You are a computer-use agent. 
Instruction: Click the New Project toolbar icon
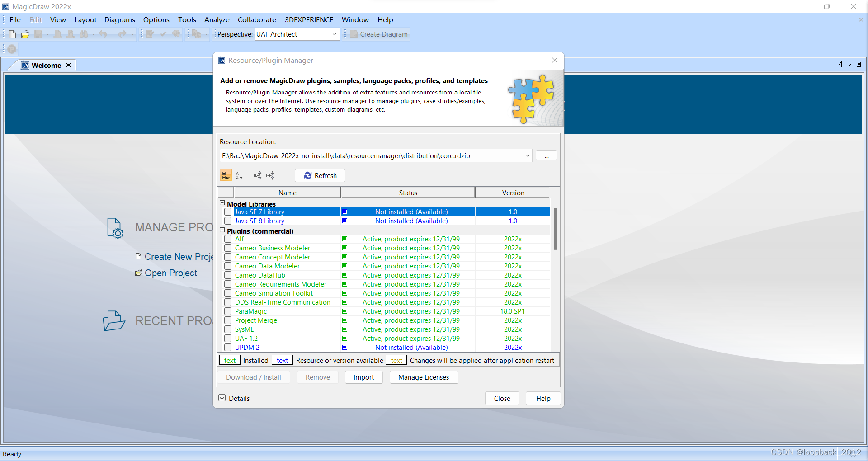(12, 34)
